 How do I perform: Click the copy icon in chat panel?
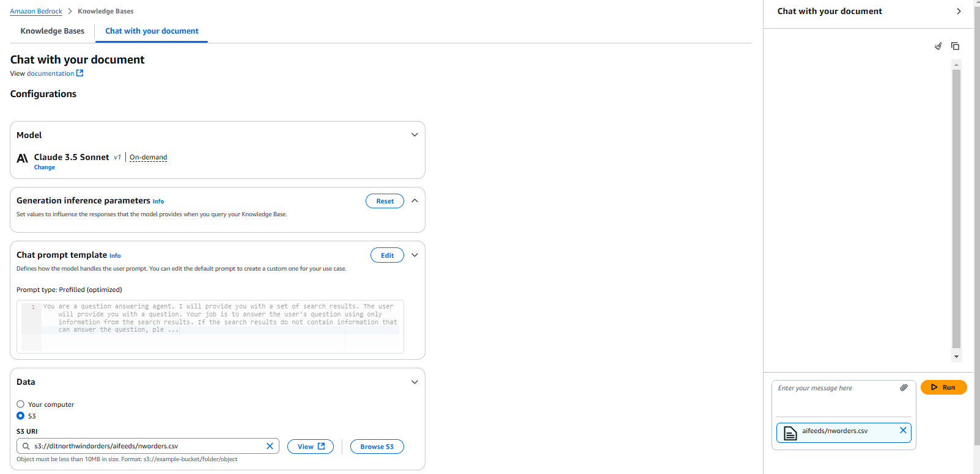pyautogui.click(x=955, y=46)
